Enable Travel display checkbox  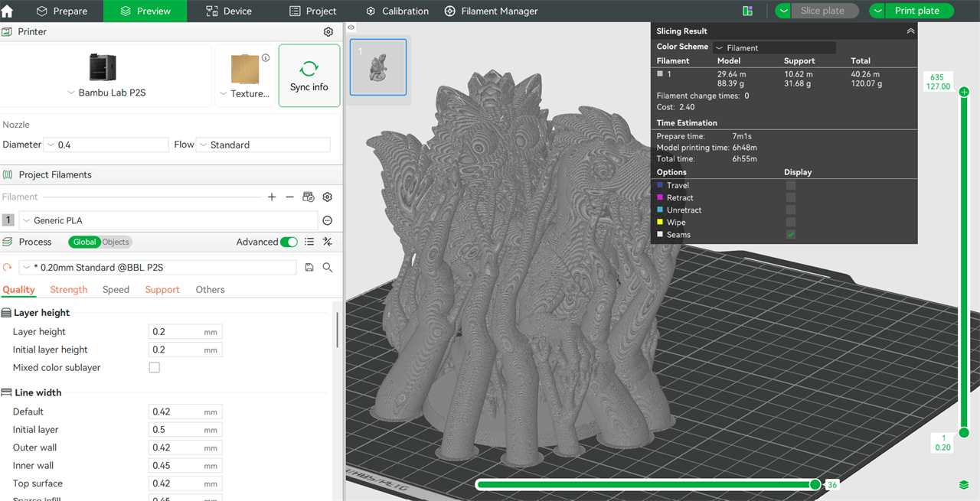pyautogui.click(x=791, y=185)
